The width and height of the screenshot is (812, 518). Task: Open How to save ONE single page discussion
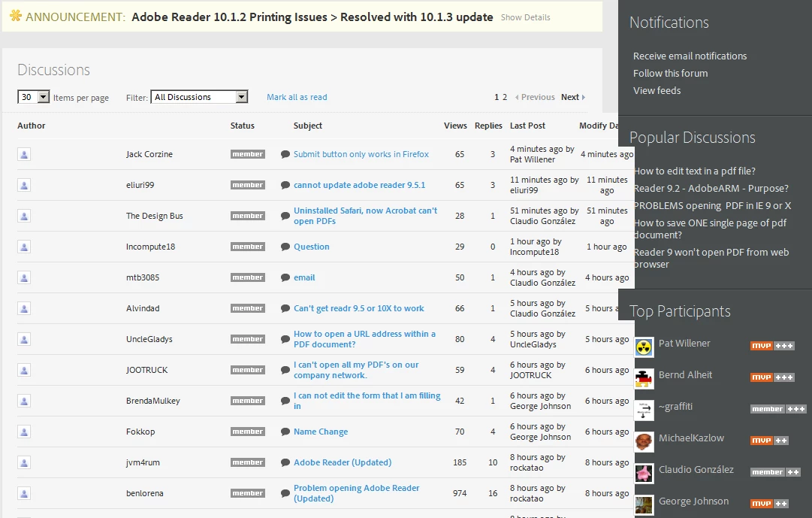click(710, 229)
